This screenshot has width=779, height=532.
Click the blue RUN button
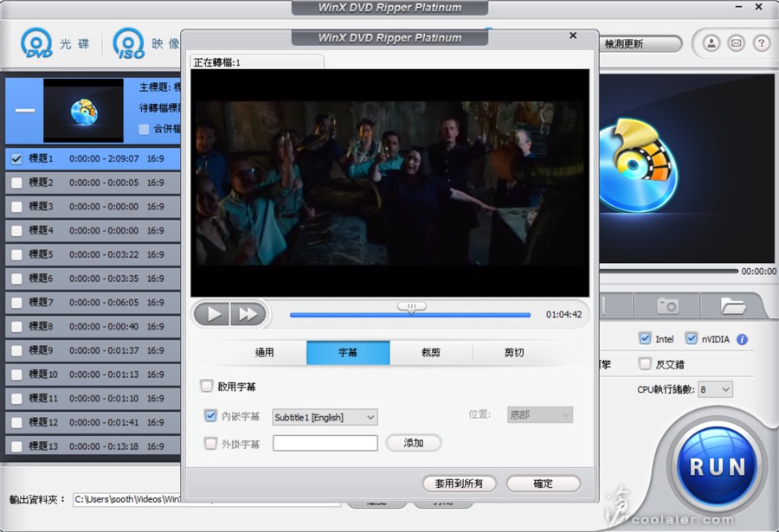coord(718,467)
